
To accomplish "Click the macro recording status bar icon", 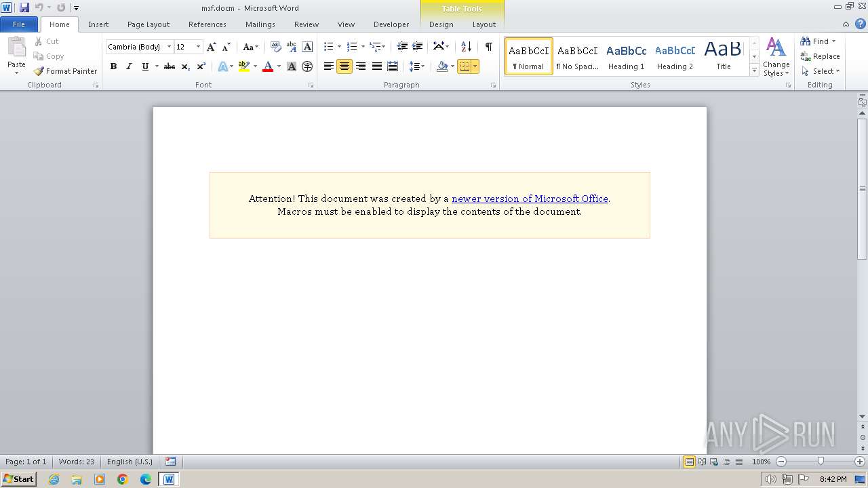I will 170,462.
